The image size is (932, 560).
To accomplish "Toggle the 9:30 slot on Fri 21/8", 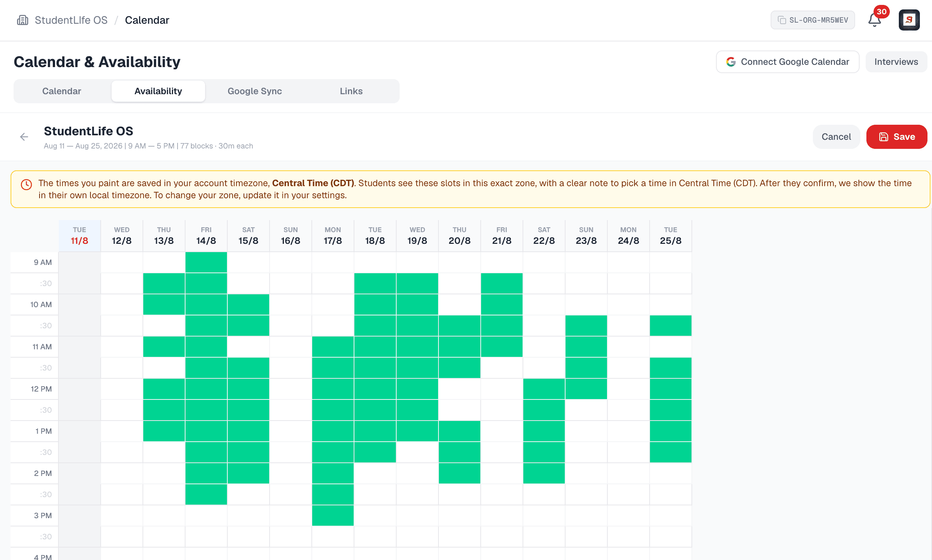I will pyautogui.click(x=502, y=283).
